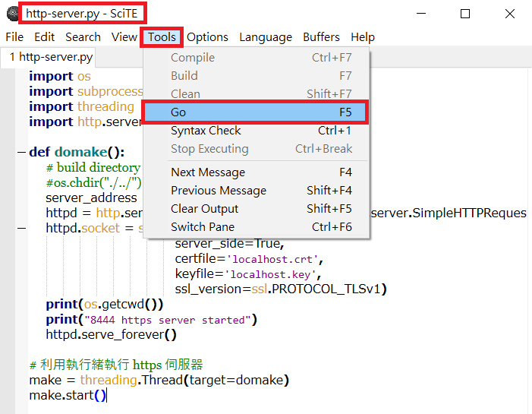Click the ssl_version=ssl.PROTOCOL_TLSv1 line

click(281, 289)
